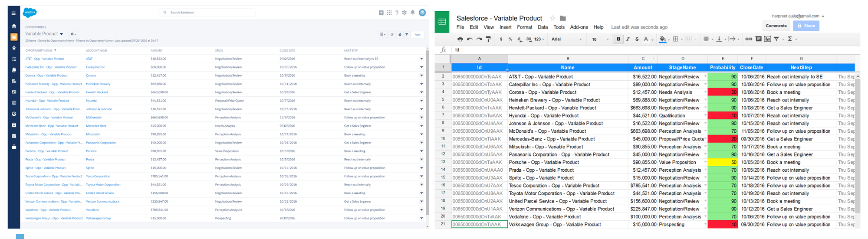Open Dashboards gauge icon in sidebar
868x239 pixels.
point(14,114)
